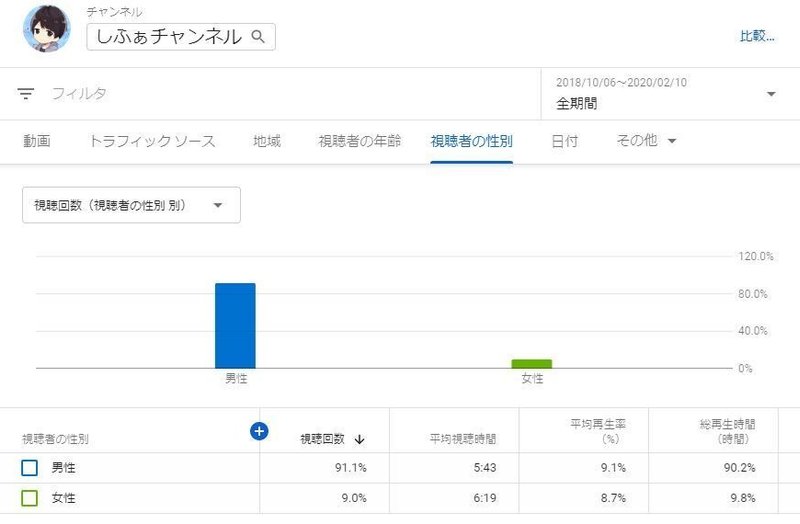Screen dimensions: 800x524
Task: Click the しふぁチャンネル channel search field
Action: pos(181,37)
